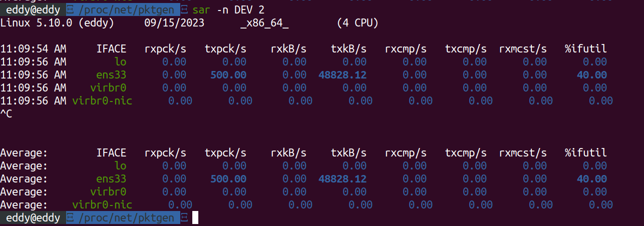Click eddy@eddy in the bottom prompt

(x=33, y=217)
